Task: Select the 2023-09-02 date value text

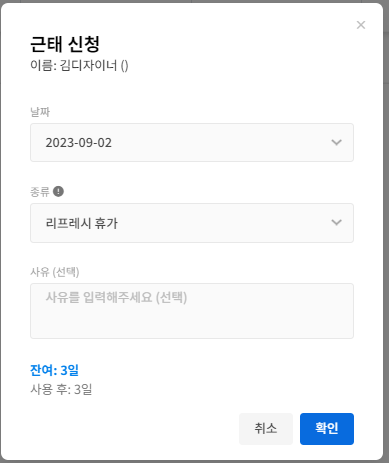Action: (79, 143)
